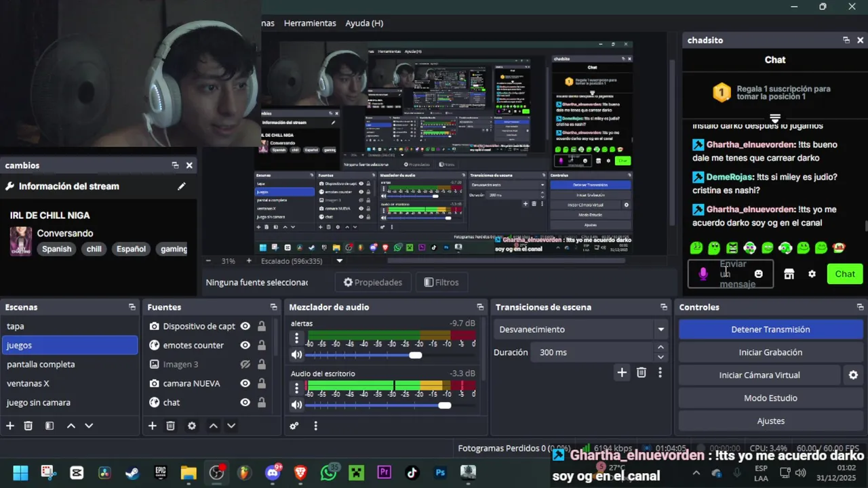
Task: Edit stream information with pencil icon
Action: 182,186
